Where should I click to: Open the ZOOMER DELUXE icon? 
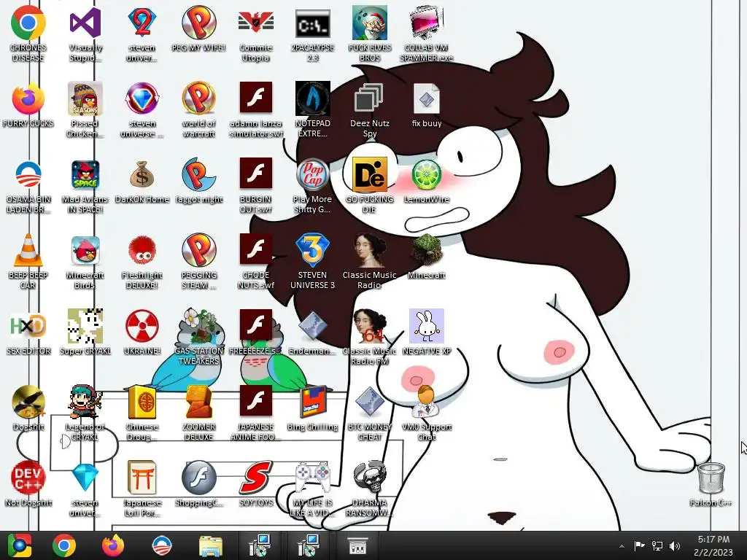[198, 402]
